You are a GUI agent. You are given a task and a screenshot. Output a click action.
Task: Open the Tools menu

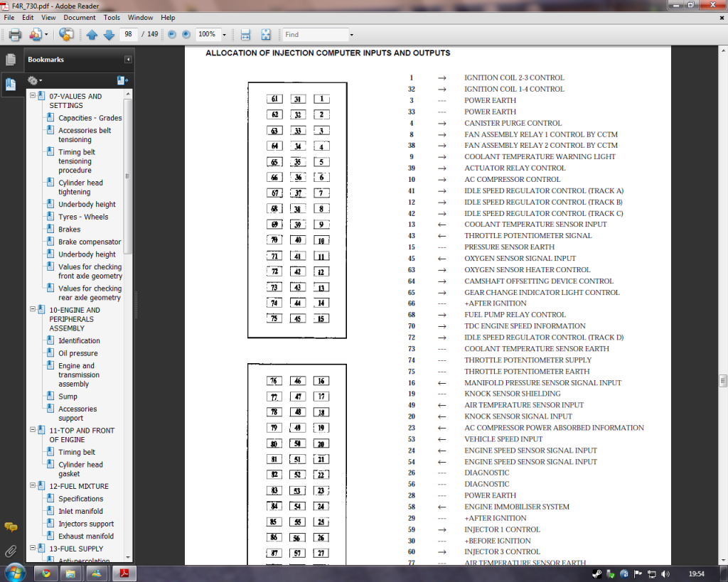tap(112, 18)
